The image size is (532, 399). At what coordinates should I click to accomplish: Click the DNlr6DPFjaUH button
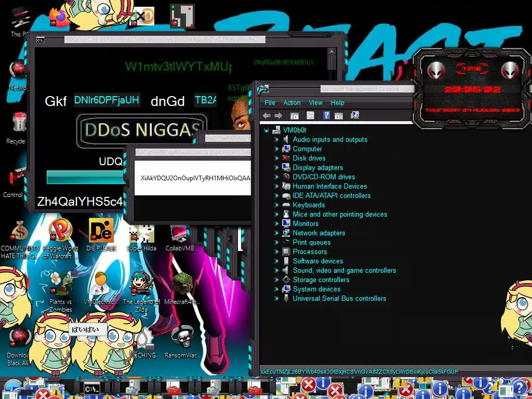(x=107, y=100)
